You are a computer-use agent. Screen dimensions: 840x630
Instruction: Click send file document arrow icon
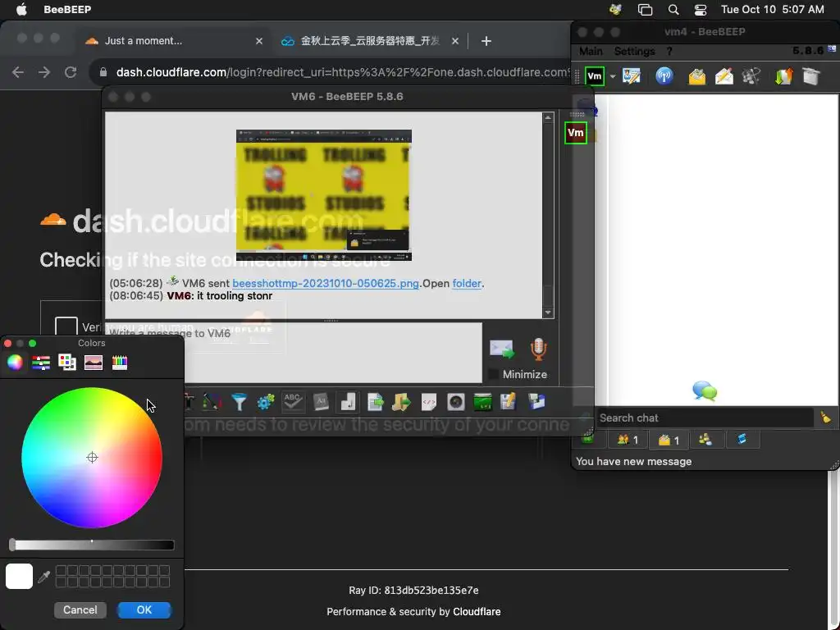[x=375, y=402]
